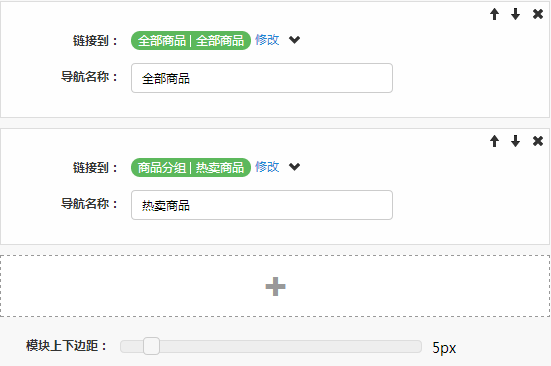Focus the 导航名称 field containing 全部商品
551x366 pixels.
pyautogui.click(x=262, y=78)
